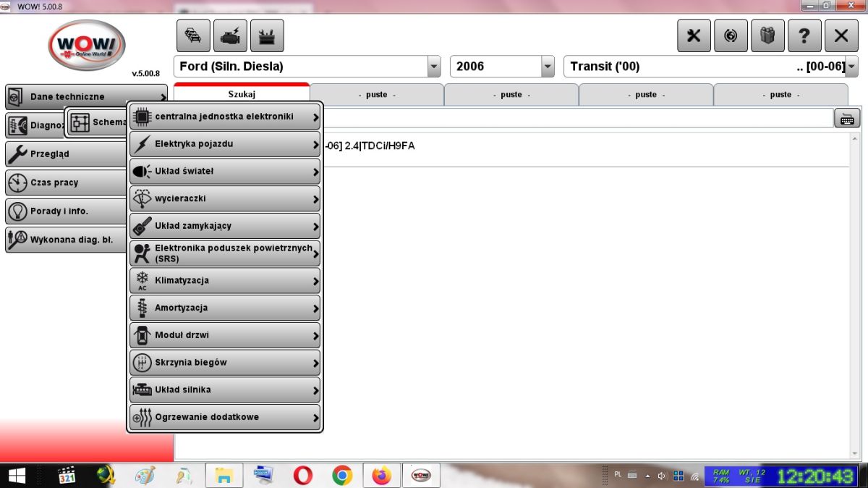
Task: Switch to the Szukaj tab
Action: (242, 94)
